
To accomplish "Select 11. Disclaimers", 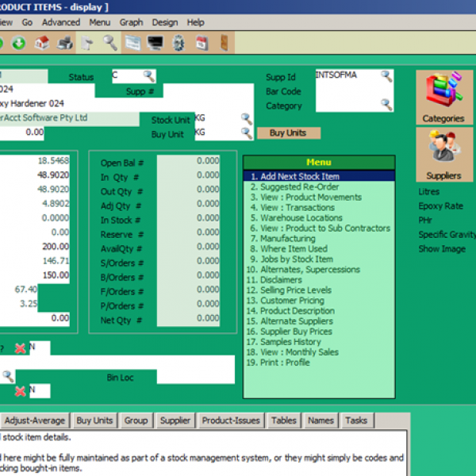I will (319, 279).
